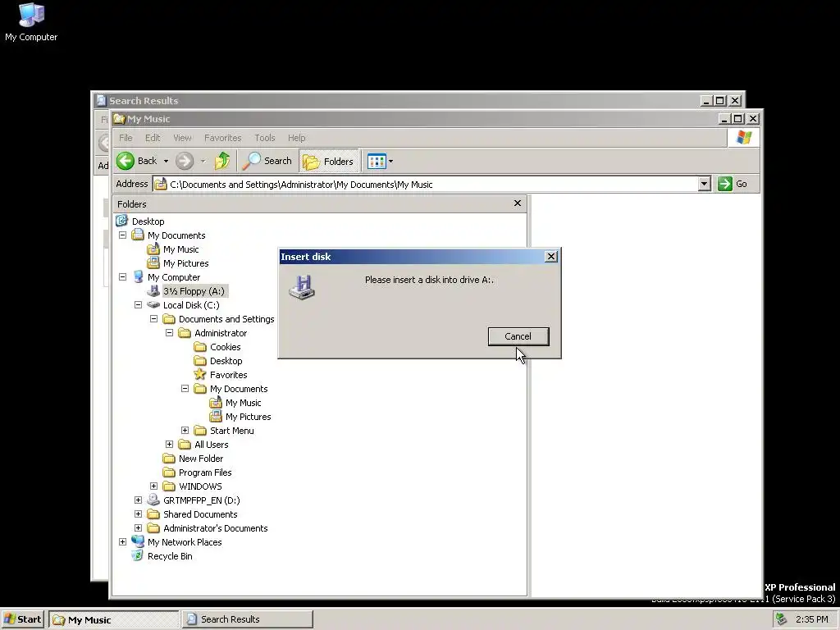
Task: Go up one folder level icon
Action: coord(222,161)
